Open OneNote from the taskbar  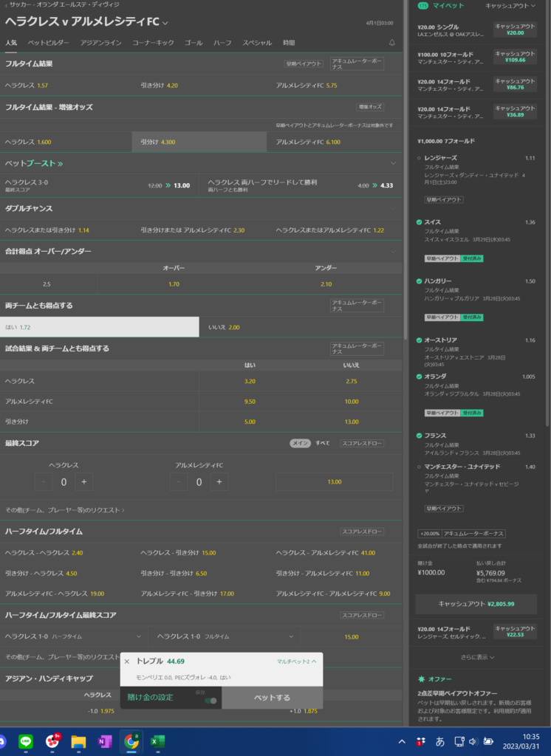tap(105, 741)
